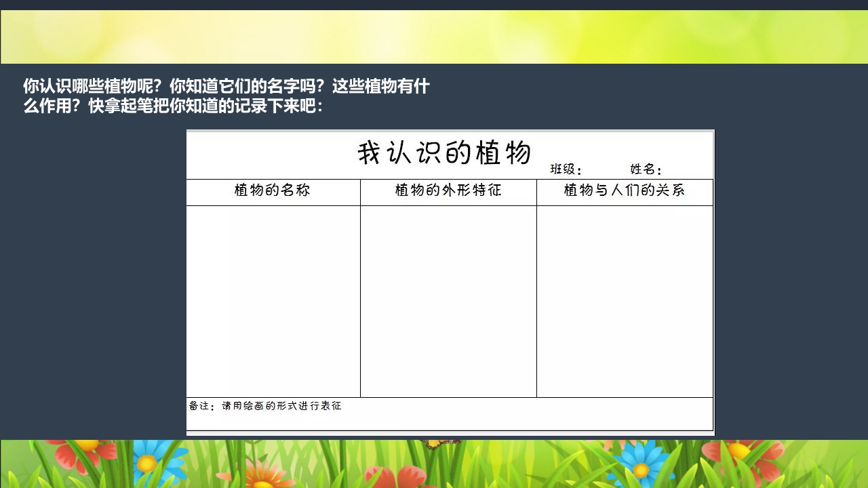The width and height of the screenshot is (868, 488).
Task: Select the 植物与人们的关系 column header
Action: 625,191
